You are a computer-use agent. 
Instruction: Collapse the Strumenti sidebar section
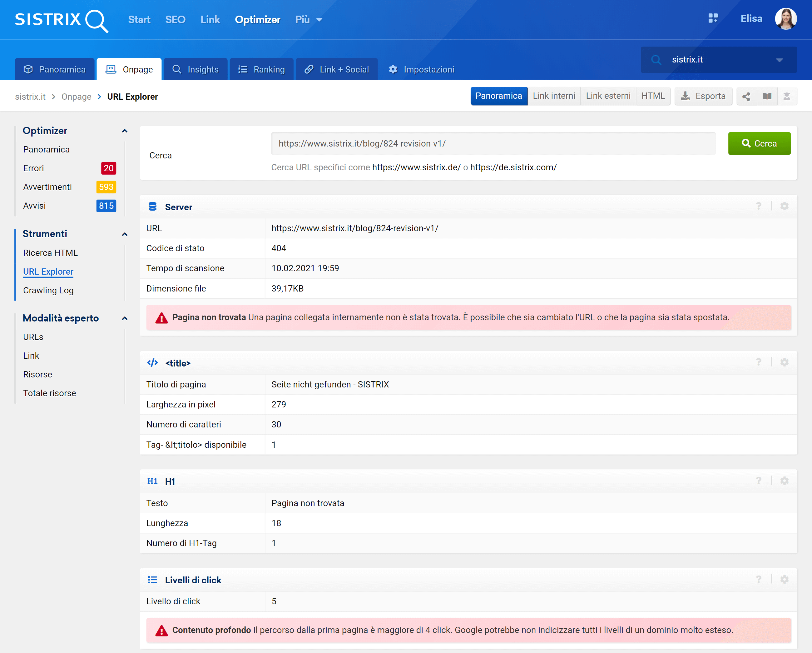(125, 234)
